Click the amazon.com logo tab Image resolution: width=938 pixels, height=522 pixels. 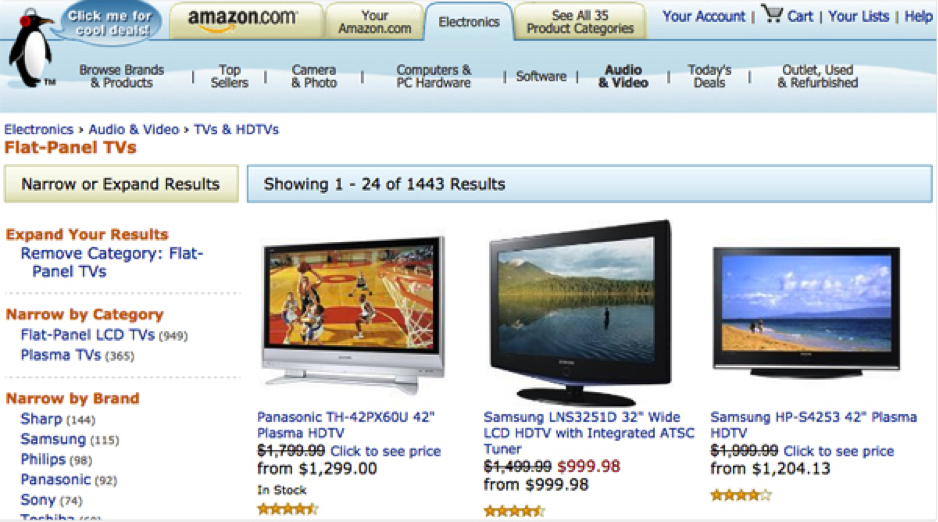(242, 19)
